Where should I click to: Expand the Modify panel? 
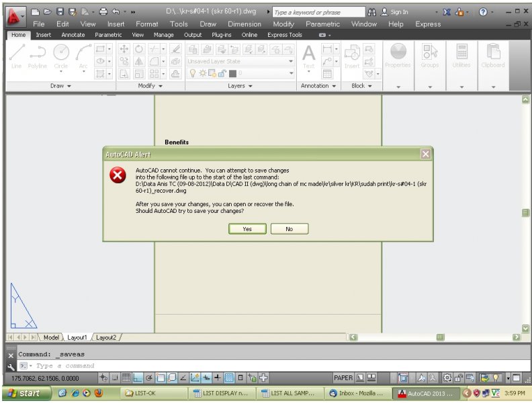click(x=150, y=86)
